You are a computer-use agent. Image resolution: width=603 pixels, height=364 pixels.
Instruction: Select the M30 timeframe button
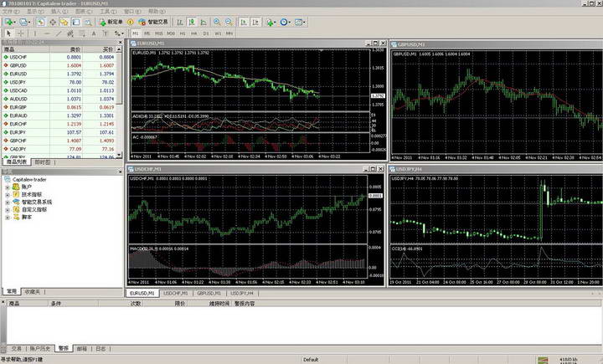[x=171, y=33]
